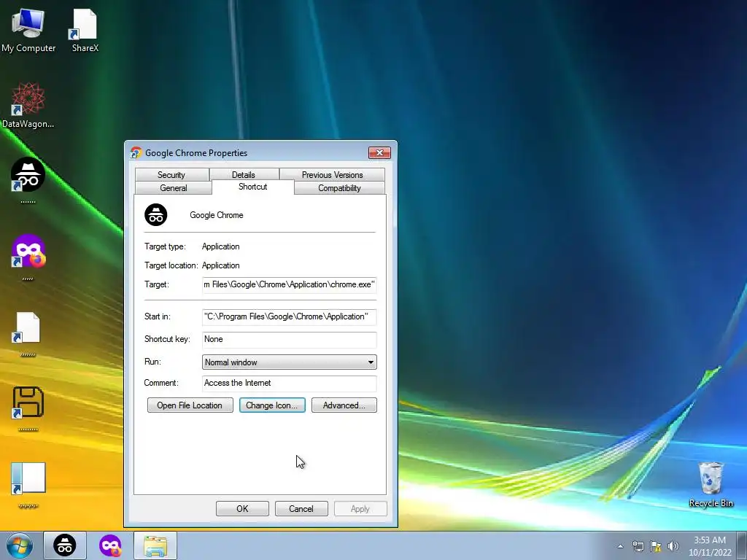Viewport: 747px width, 560px height.
Task: Select the incognito Chrome desktop shortcut
Action: (28, 180)
